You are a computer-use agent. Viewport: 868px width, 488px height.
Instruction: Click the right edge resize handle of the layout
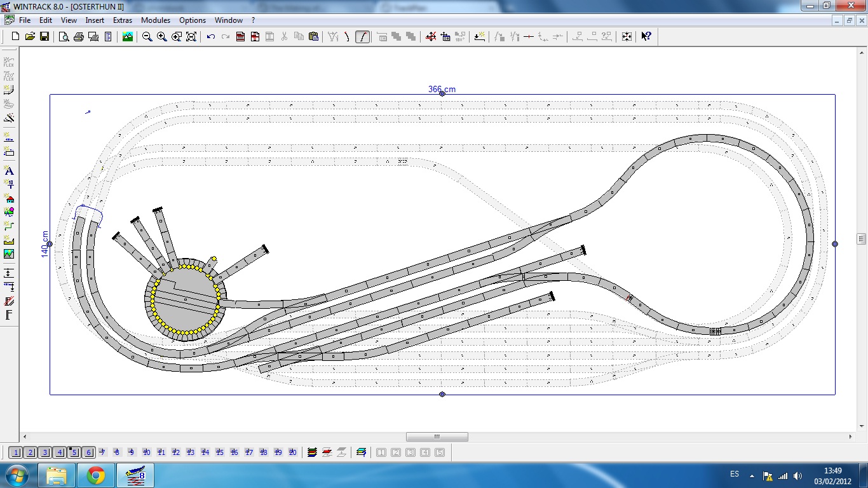835,244
